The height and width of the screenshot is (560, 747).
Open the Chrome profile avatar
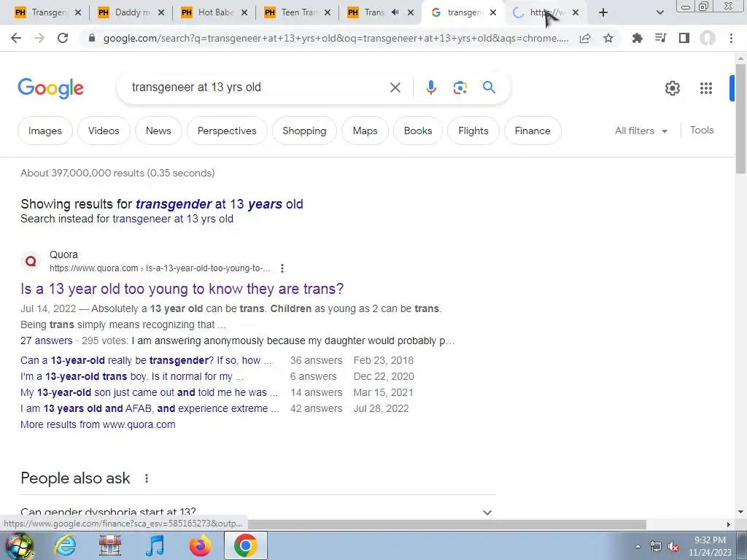click(708, 38)
